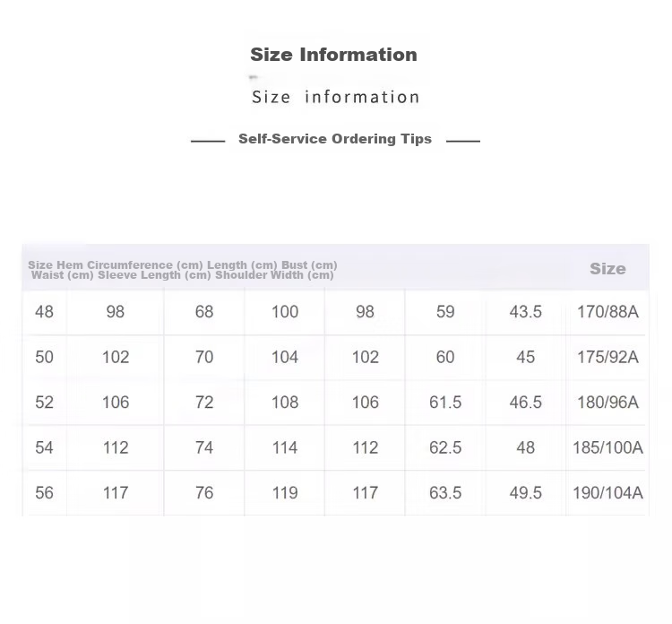Select the 180/96A size cell
The width and height of the screenshot is (672, 624).
[607, 403]
